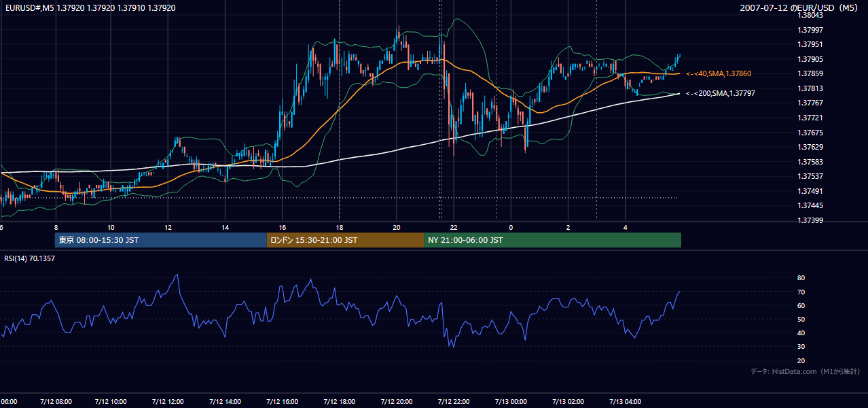Click hour tick 10 under the price chart
Screen dimensions: 868x408
[111, 227]
